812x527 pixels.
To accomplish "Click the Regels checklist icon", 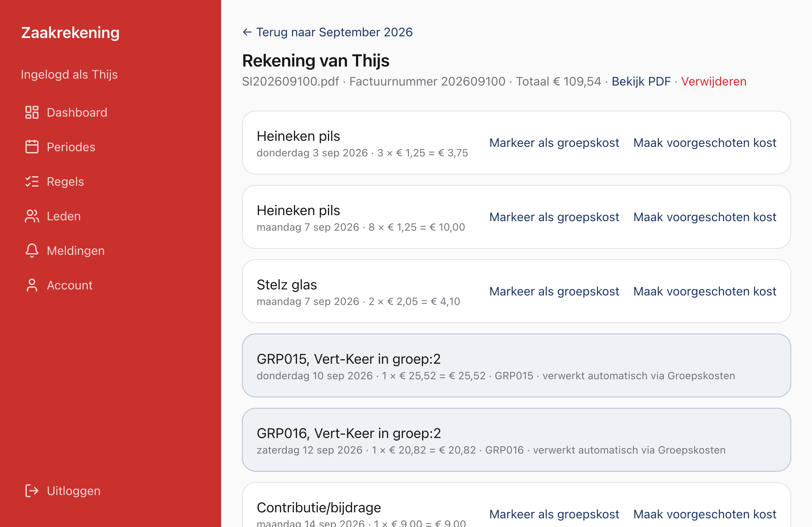I will 32,182.
